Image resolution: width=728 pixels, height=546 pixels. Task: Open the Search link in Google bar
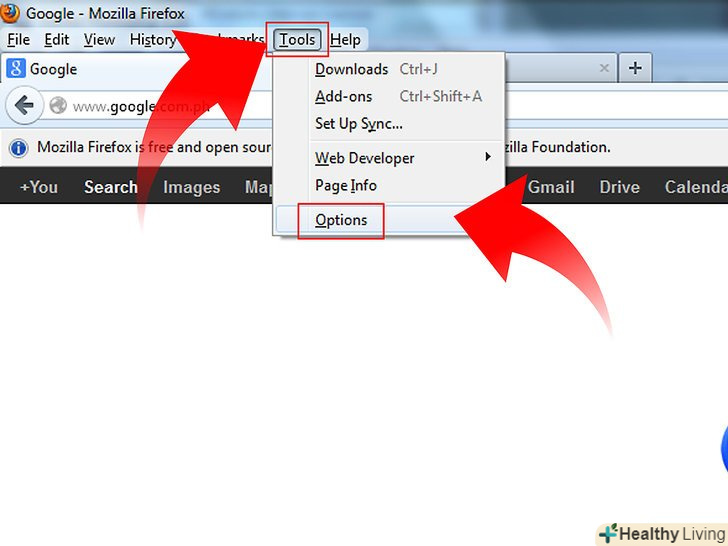click(110, 187)
